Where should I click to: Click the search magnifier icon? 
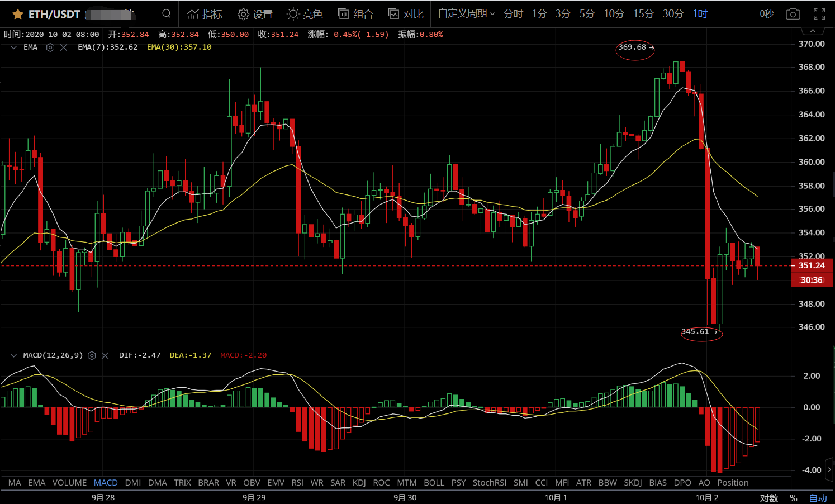click(166, 13)
